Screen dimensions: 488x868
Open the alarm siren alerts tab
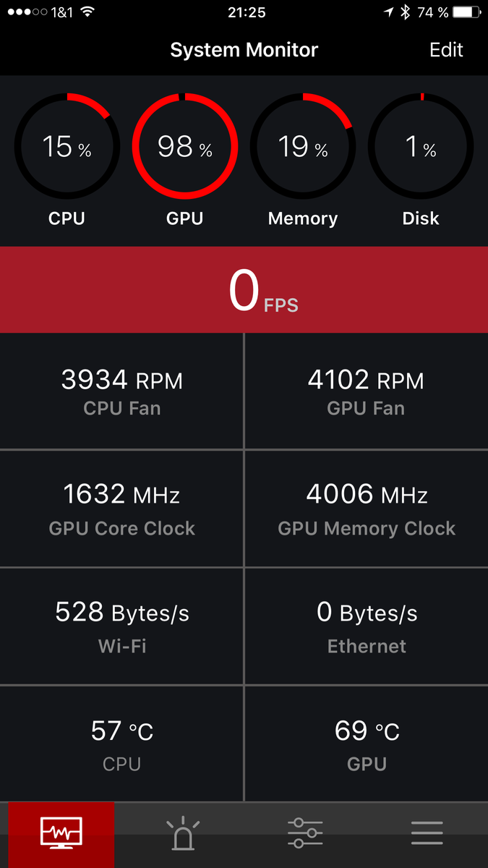coord(183,834)
